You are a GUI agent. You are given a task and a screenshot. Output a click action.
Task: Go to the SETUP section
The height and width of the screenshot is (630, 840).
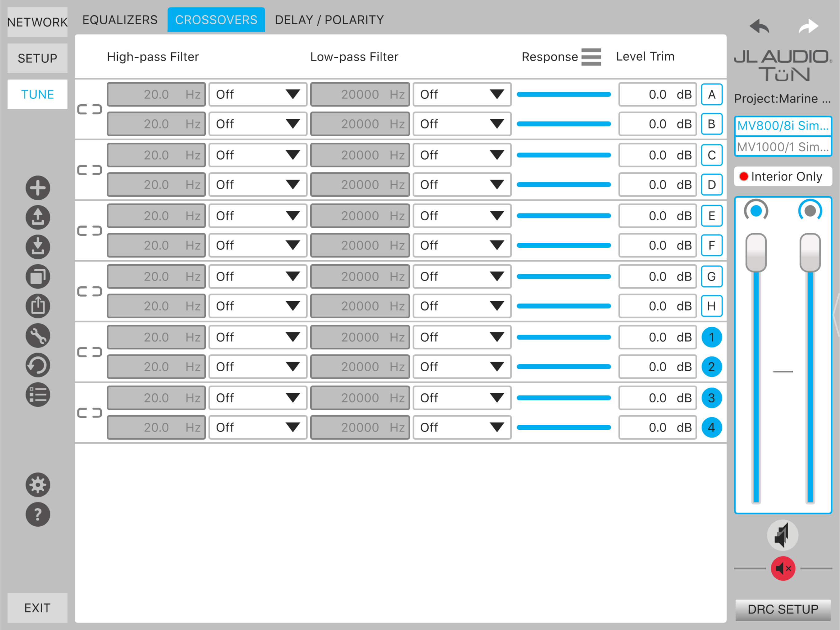point(38,58)
